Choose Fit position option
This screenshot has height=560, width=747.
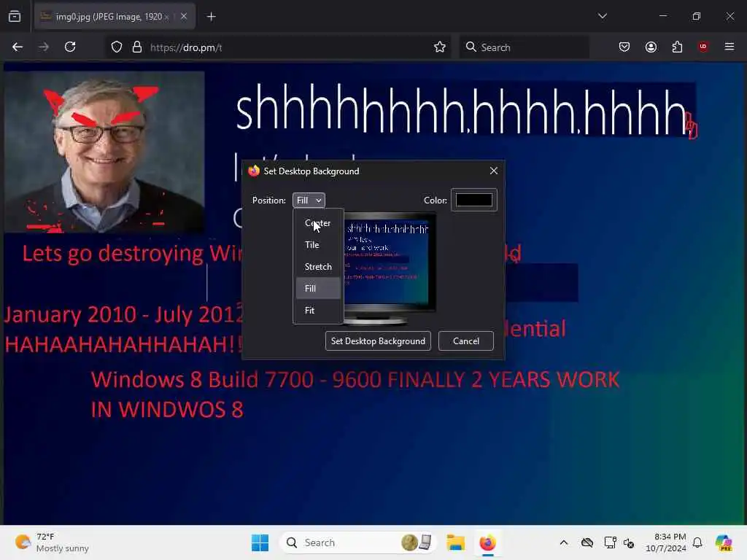pos(318,311)
